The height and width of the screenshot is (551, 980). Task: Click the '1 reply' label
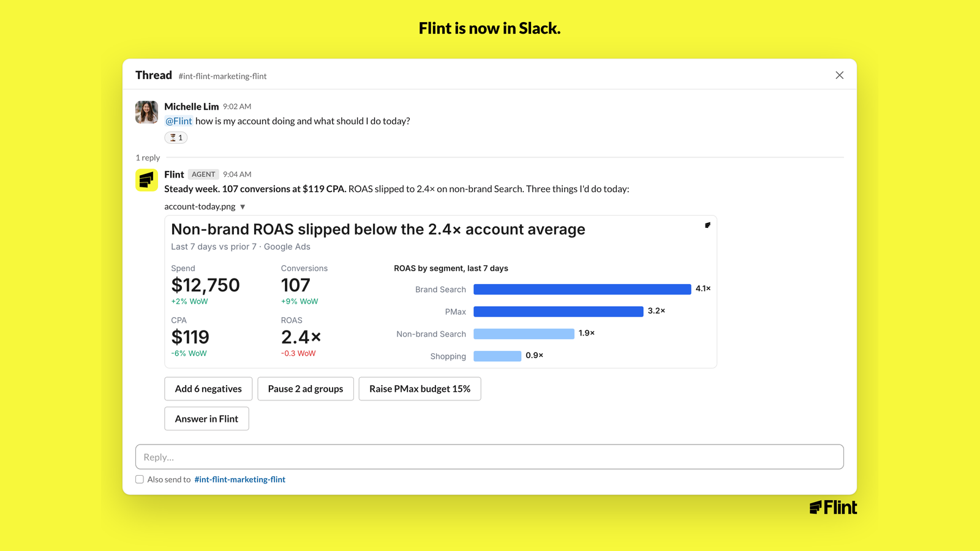(x=148, y=158)
